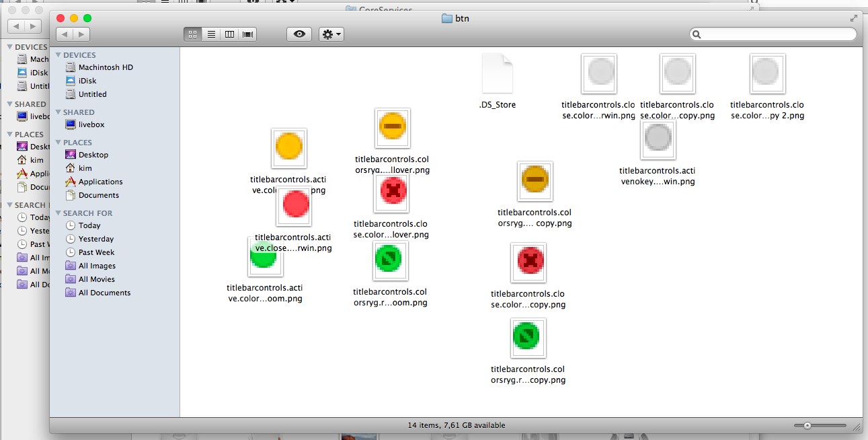Click the btn folder title proxy icon
Image resolution: width=868 pixels, height=440 pixels.
click(447, 18)
